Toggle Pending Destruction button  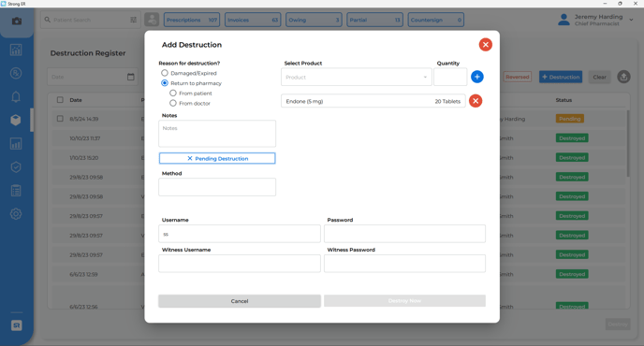point(217,158)
